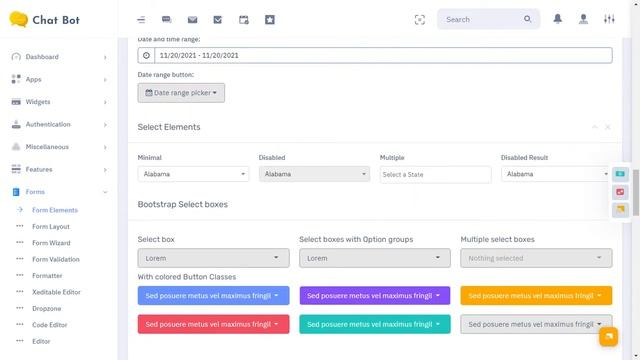Click the Forms sidebar icon
This screenshot has height=360, width=640.
click(x=16, y=192)
